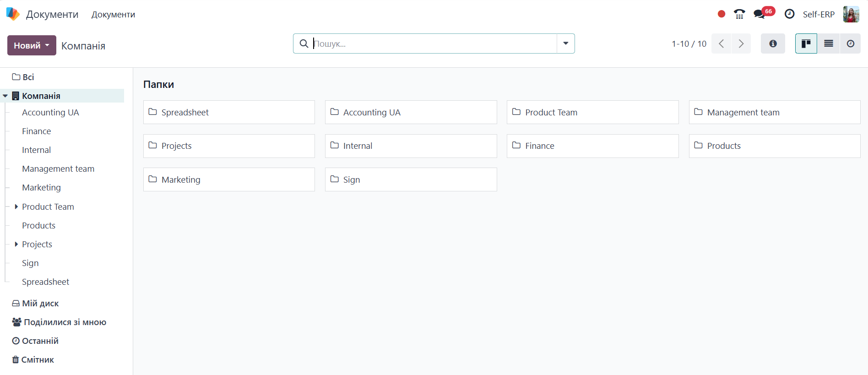The height and width of the screenshot is (375, 868).
Task: Open the Product Team folder card
Action: click(x=593, y=112)
